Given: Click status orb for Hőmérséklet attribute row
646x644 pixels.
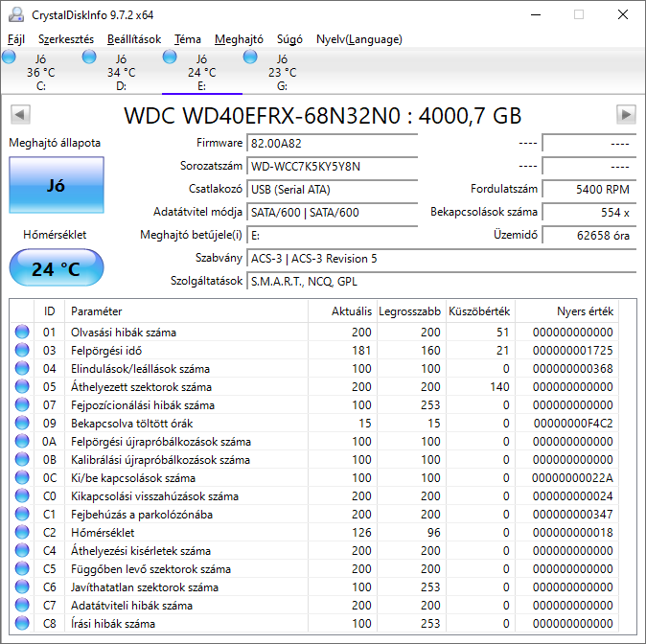Looking at the screenshot, I should coord(22,533).
